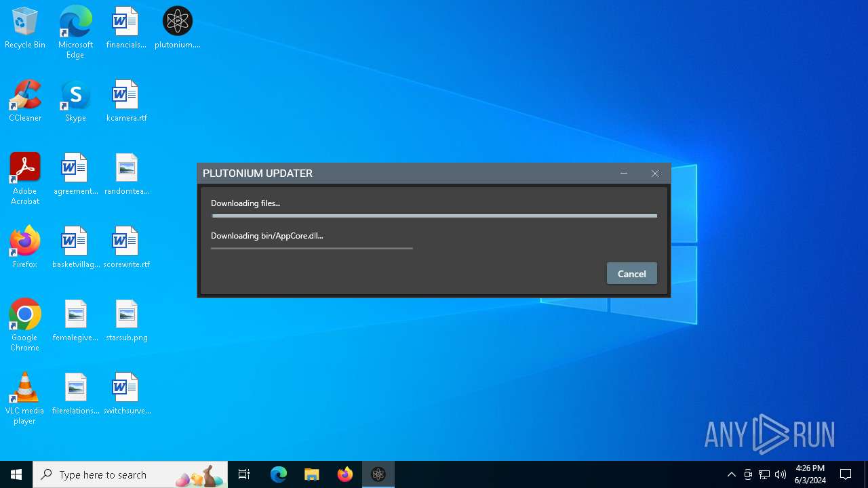The image size is (868, 488).
Task: Open the Recycle Bin desktop icon
Action: tap(25, 28)
